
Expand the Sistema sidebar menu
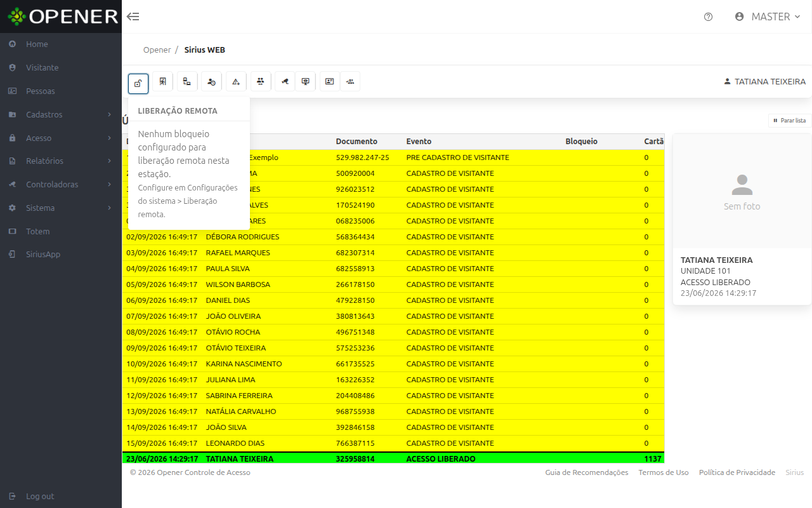pos(61,208)
